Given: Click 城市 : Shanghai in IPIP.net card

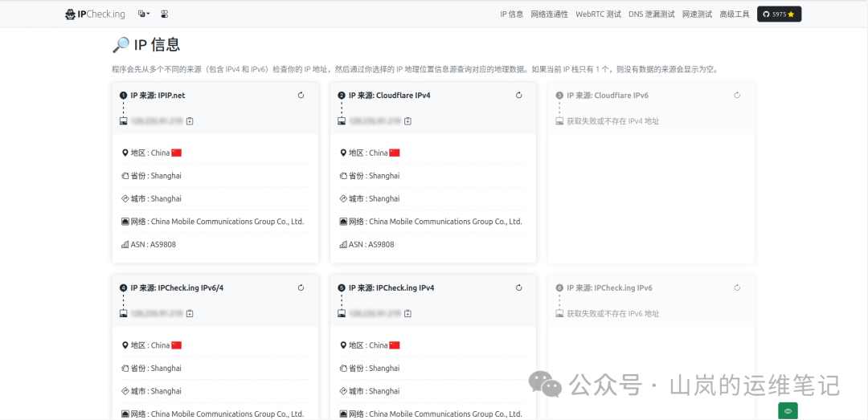Looking at the screenshot, I should pos(156,198).
